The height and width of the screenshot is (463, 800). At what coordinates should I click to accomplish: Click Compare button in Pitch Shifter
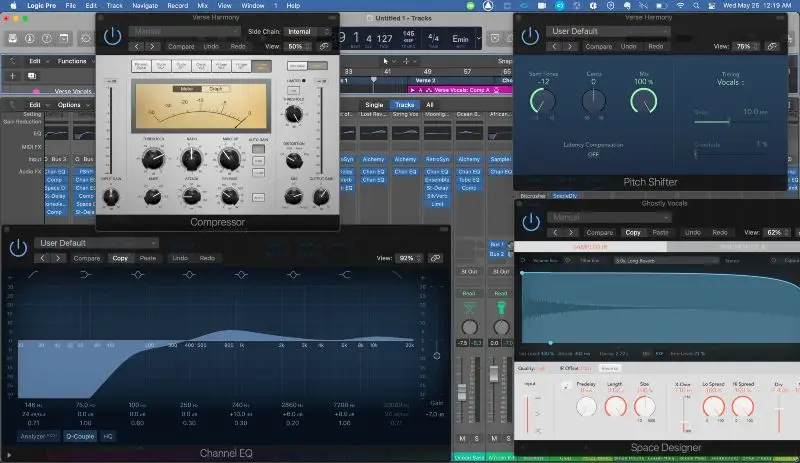(598, 46)
